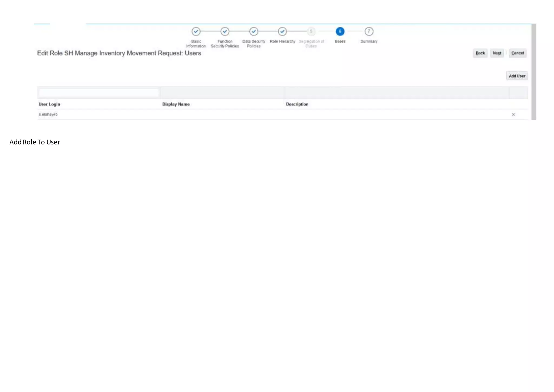This screenshot has height=392, width=554.
Task: Jump to the Summary step 7 circle
Action: 369,31
